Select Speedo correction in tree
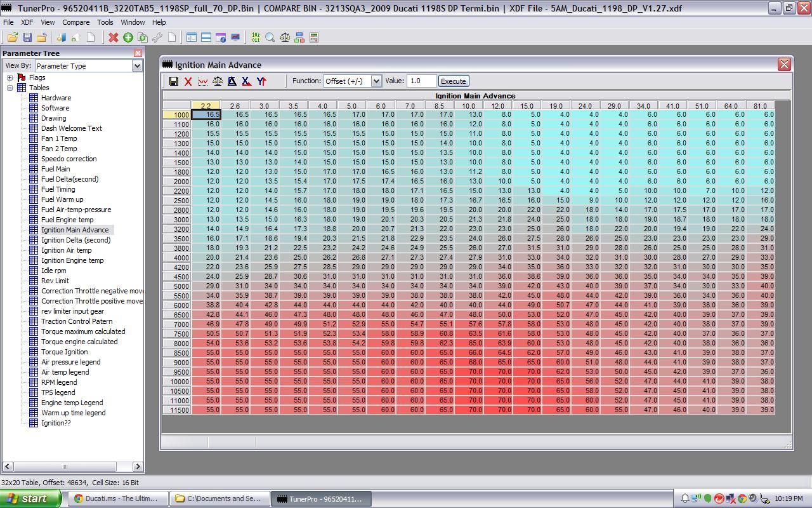 (x=69, y=159)
